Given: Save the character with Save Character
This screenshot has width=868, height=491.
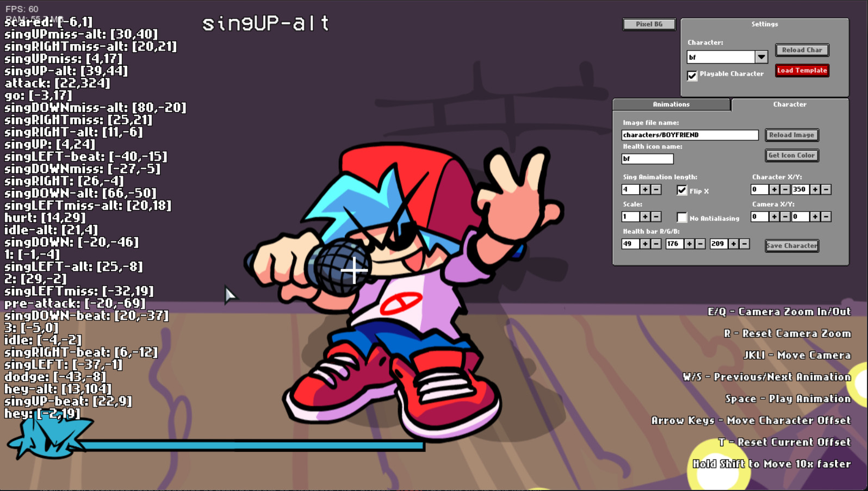Looking at the screenshot, I should 792,246.
